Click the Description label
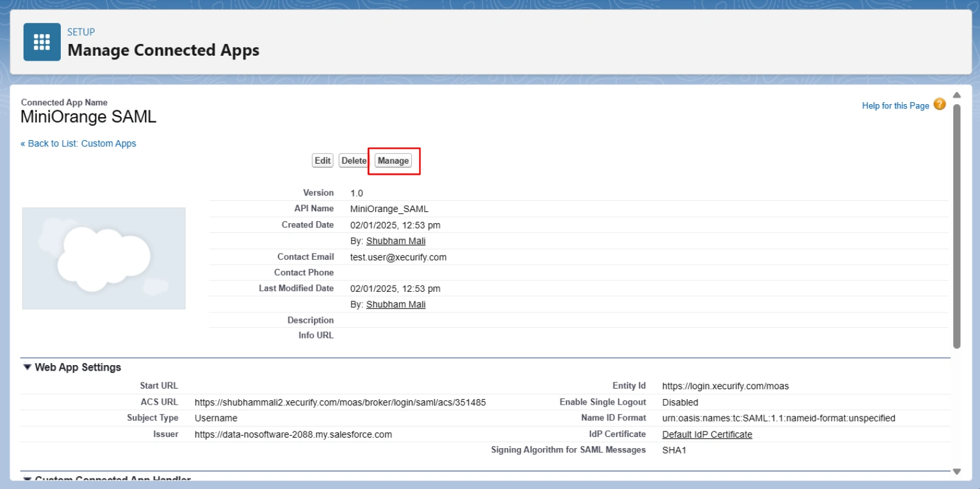The height and width of the screenshot is (489, 980). coord(311,320)
